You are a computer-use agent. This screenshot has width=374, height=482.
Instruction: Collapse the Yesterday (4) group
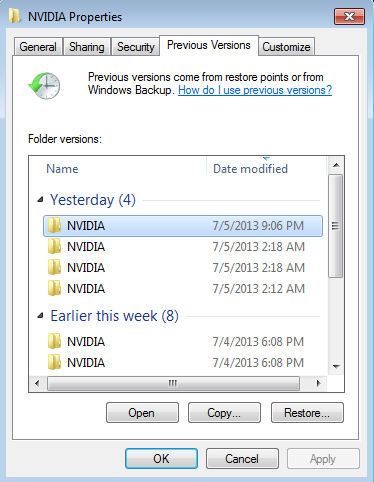click(x=40, y=200)
